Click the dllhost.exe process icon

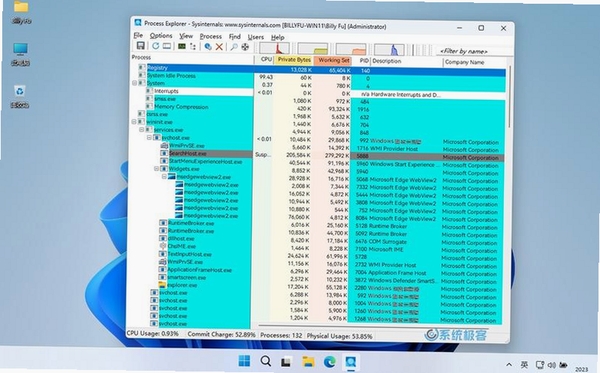coord(163,239)
